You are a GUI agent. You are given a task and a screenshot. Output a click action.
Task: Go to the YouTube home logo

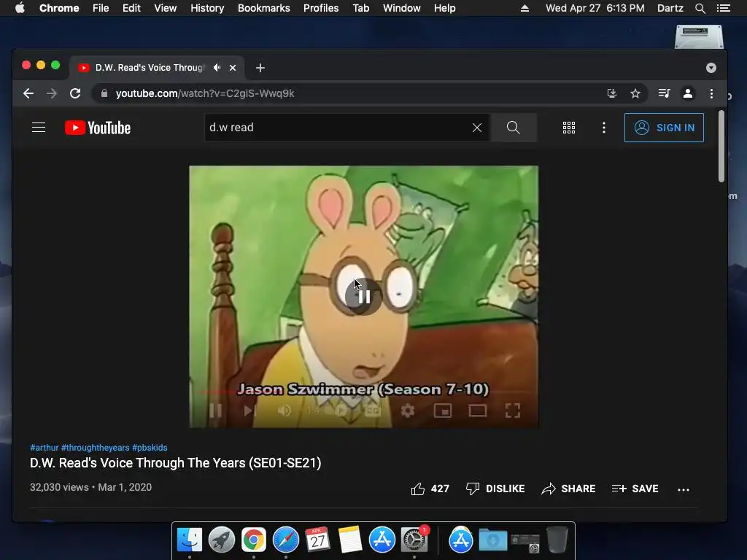tap(98, 128)
